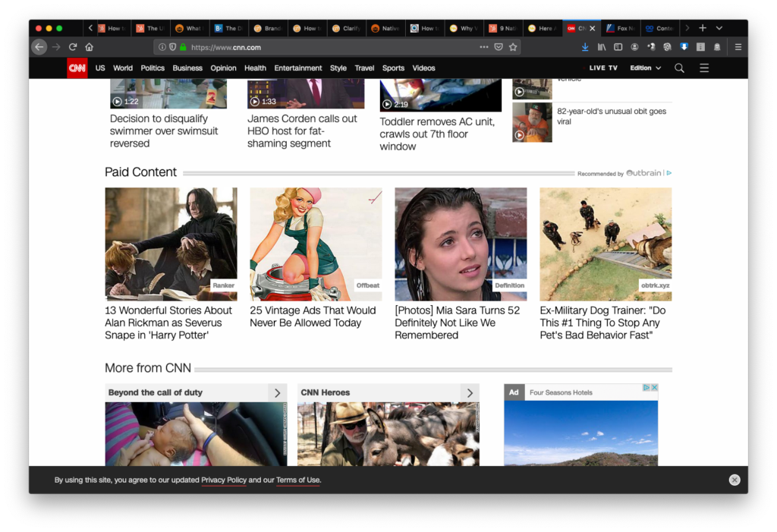Click the Ex-Military Dog Trainer image
The image size is (777, 532).
point(606,244)
